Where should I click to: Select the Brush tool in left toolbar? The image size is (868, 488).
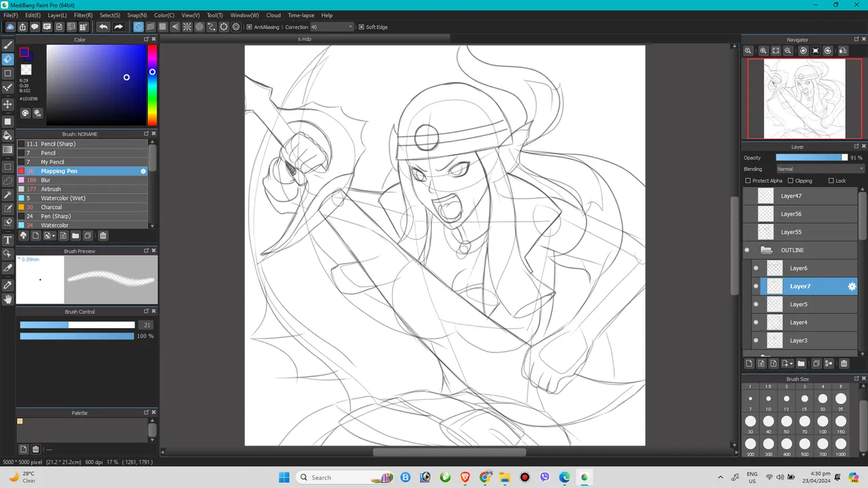8,45
